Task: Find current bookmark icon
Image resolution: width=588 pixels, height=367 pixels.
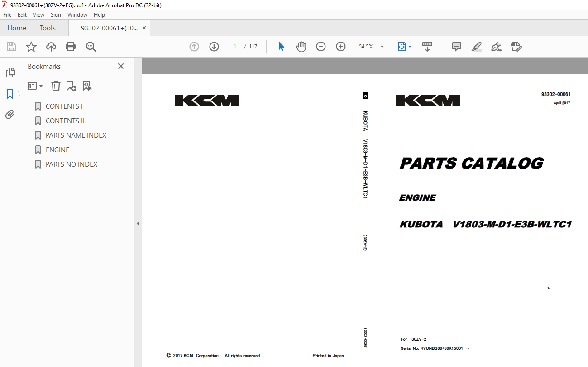Action: tap(87, 86)
